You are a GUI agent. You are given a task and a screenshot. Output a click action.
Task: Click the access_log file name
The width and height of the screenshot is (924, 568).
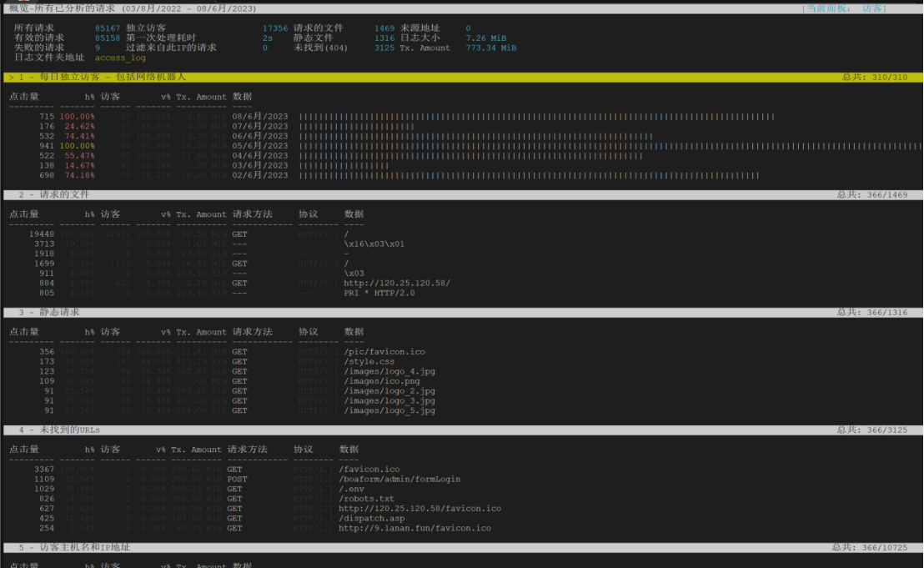(x=120, y=58)
